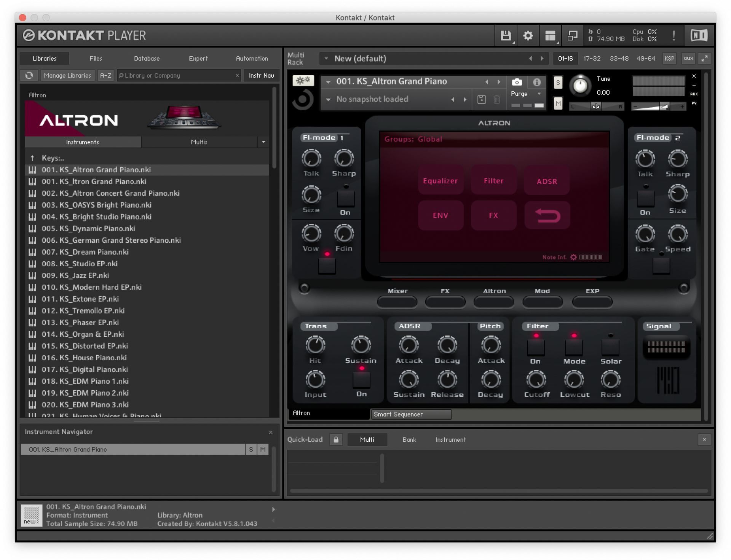Go up a level with Keys arrow
Viewport: 731px width, 560px height.
[x=32, y=158]
